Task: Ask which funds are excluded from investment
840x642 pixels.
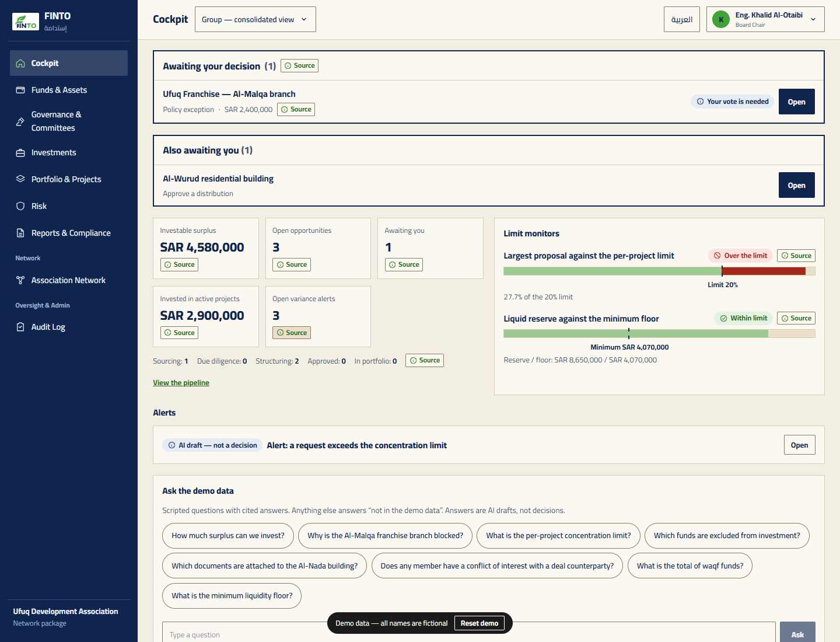Action: point(727,536)
